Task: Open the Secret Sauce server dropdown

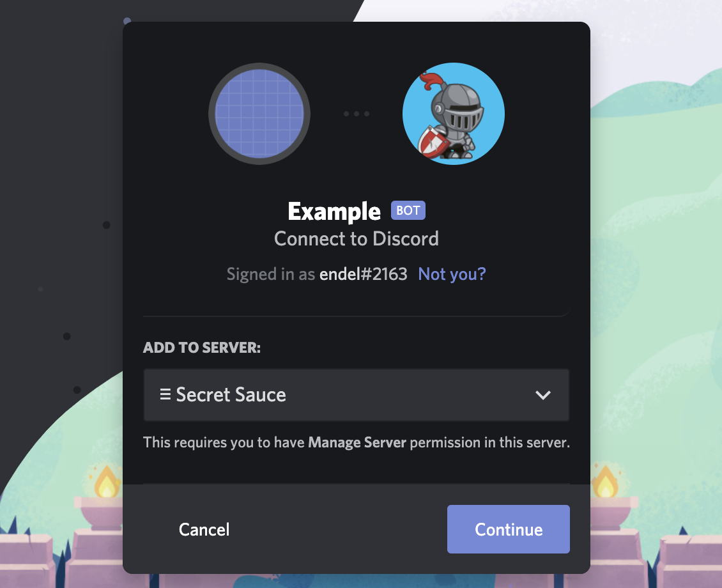Action: [357, 394]
